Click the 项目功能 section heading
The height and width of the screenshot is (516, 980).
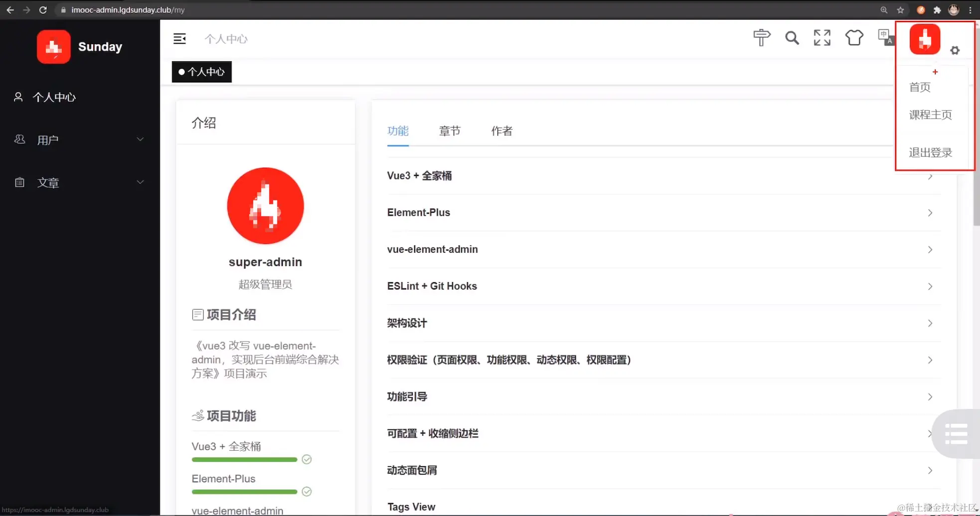pyautogui.click(x=231, y=416)
